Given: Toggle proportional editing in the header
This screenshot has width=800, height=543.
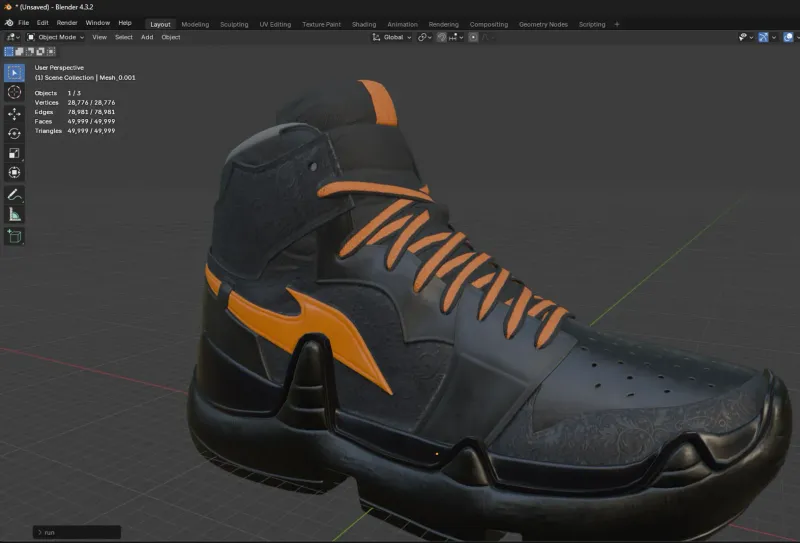Looking at the screenshot, I should point(473,37).
